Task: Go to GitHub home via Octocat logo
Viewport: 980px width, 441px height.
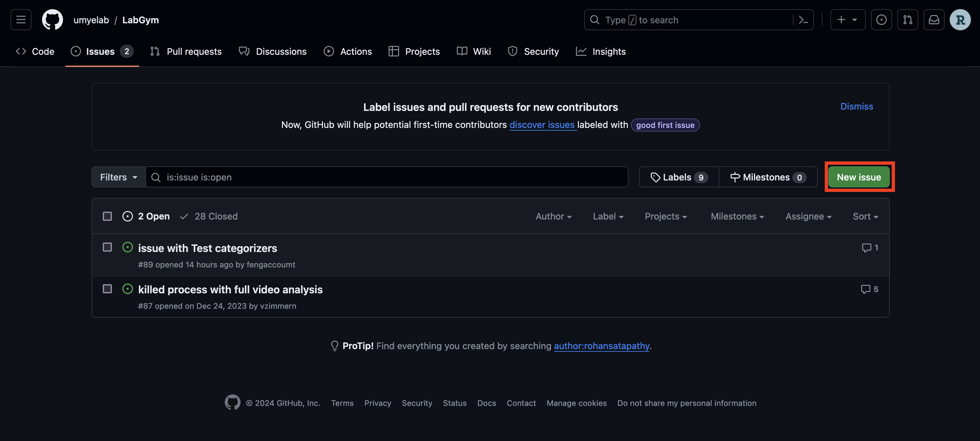Action: pos(52,20)
